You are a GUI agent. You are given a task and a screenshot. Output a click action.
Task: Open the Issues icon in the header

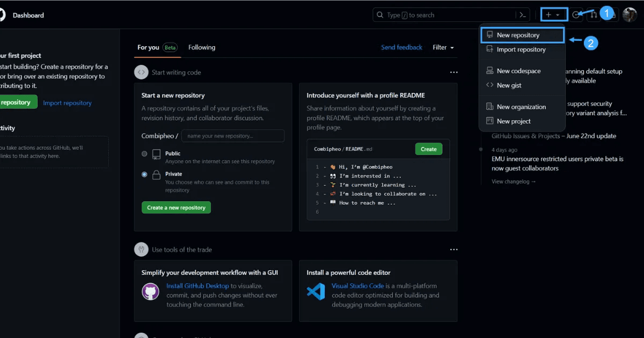[x=577, y=15]
